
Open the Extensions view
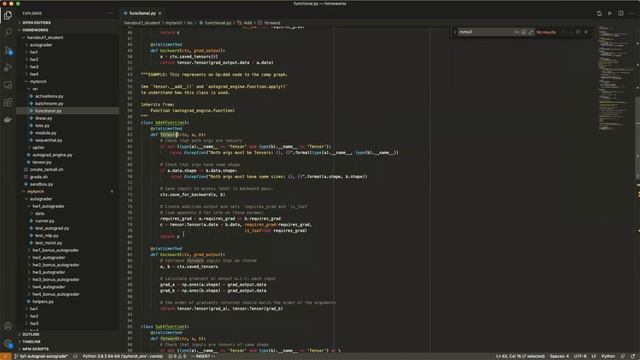pos(8,102)
